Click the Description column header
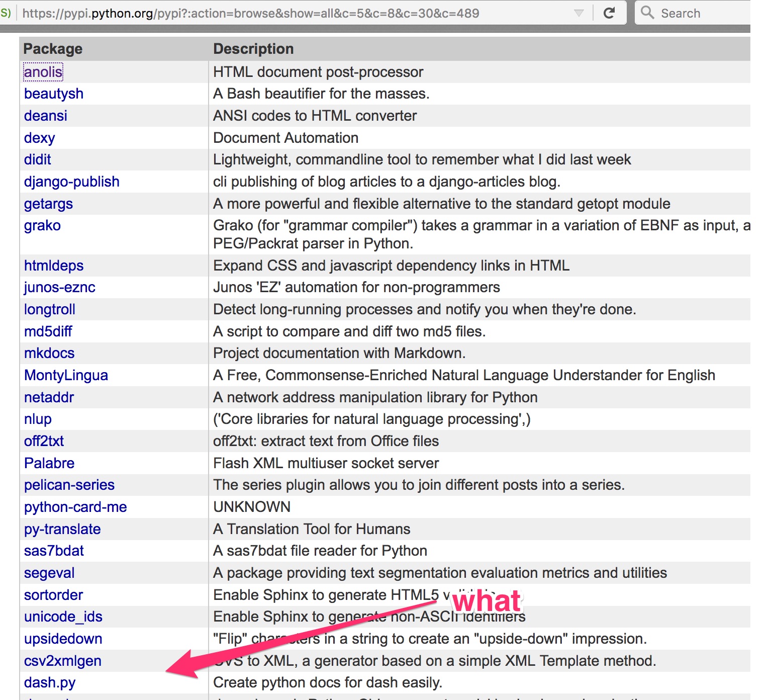 pyautogui.click(x=253, y=49)
